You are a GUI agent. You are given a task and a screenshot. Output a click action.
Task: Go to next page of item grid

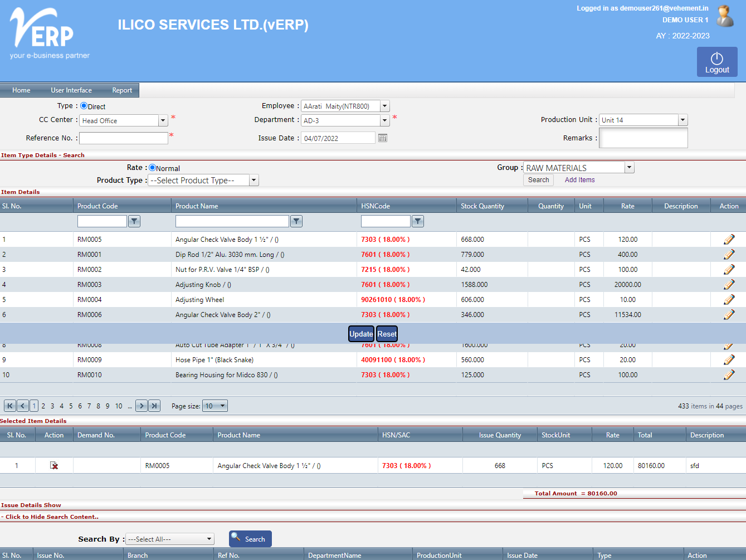[142, 406]
